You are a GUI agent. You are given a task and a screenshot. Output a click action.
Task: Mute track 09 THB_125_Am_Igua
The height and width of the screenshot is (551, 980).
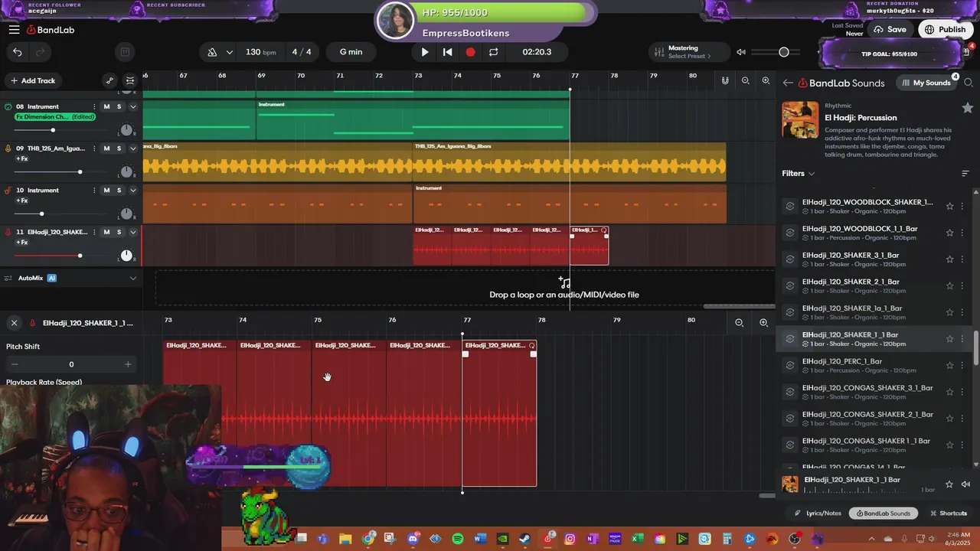(x=106, y=148)
